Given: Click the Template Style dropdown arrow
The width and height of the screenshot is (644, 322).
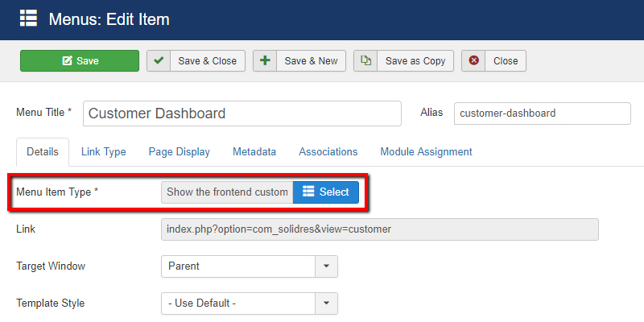Looking at the screenshot, I should point(327,303).
